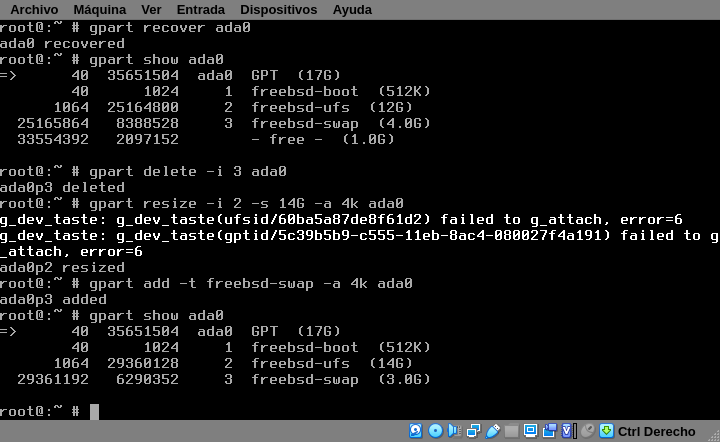Click the hard disk activity status icon

[416, 431]
